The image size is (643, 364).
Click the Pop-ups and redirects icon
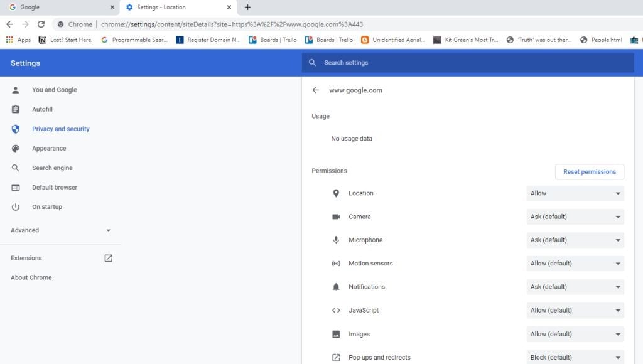[x=336, y=358]
